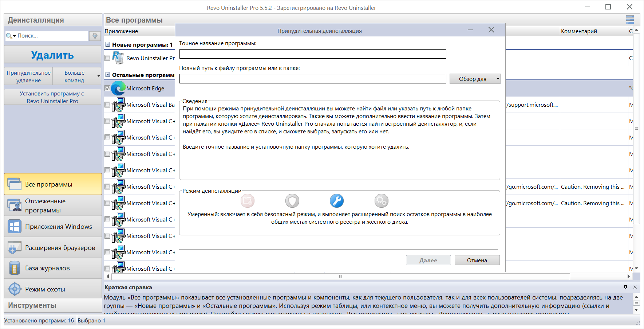The width and height of the screenshot is (644, 329).
Task: Click the Отслеженные программы sidebar icon
Action: tap(15, 205)
